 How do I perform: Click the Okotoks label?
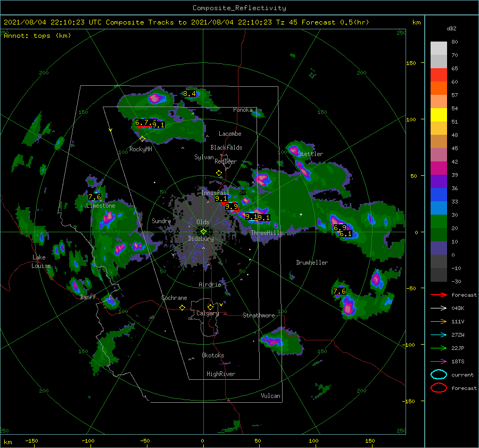pyautogui.click(x=213, y=355)
